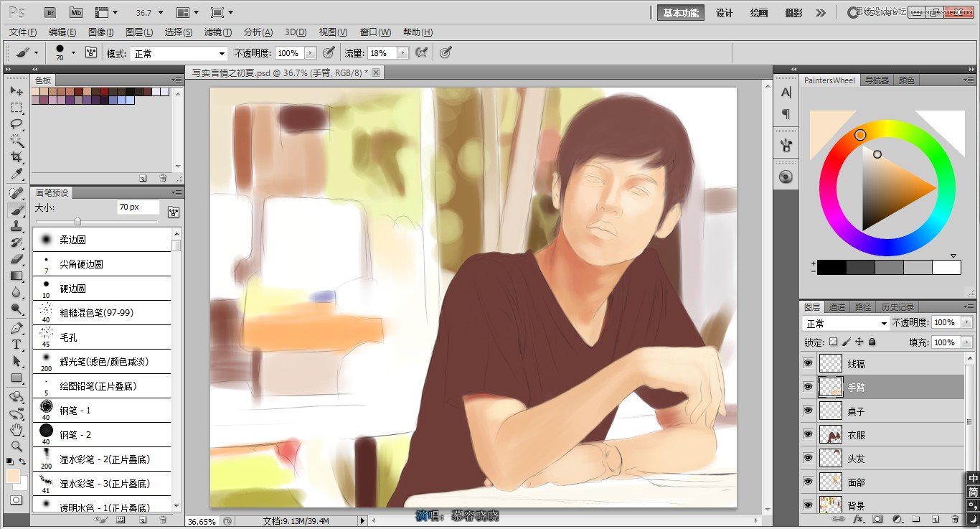Click the foreground color swatch in toolbox
The height and width of the screenshot is (529, 980).
(x=13, y=477)
